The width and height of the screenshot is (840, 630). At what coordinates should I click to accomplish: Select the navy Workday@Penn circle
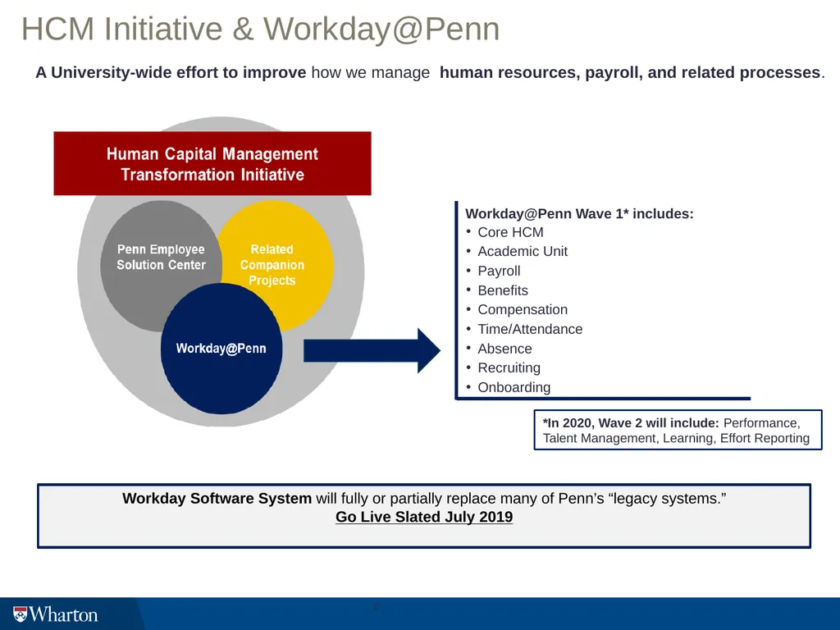(221, 349)
